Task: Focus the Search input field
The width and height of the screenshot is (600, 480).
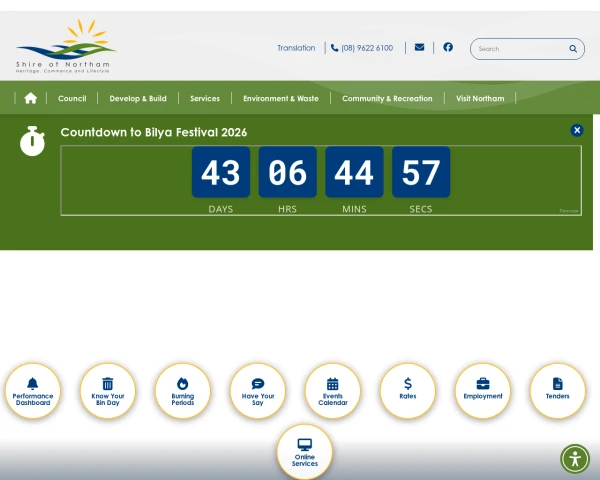Action: 522,49
